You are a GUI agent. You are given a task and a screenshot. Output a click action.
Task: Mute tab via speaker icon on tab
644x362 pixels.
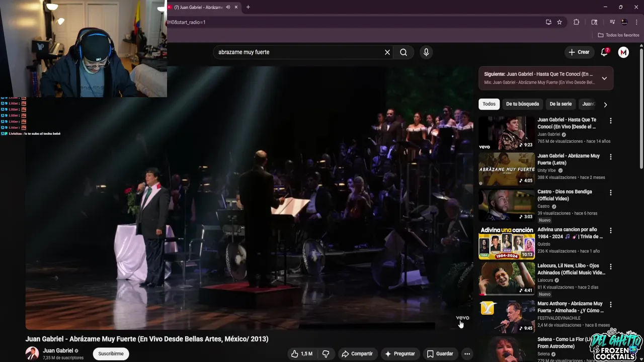coord(228,7)
